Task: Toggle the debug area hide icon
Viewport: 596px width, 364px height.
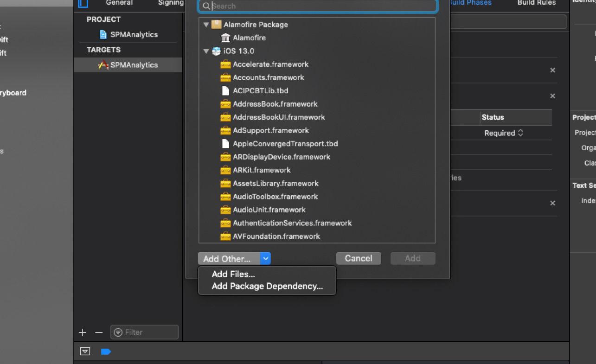Action: point(85,351)
